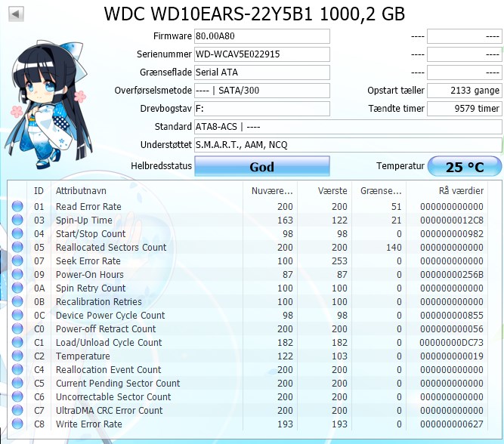
Task: Click status orb for Write Error Rate
Action: (17, 424)
